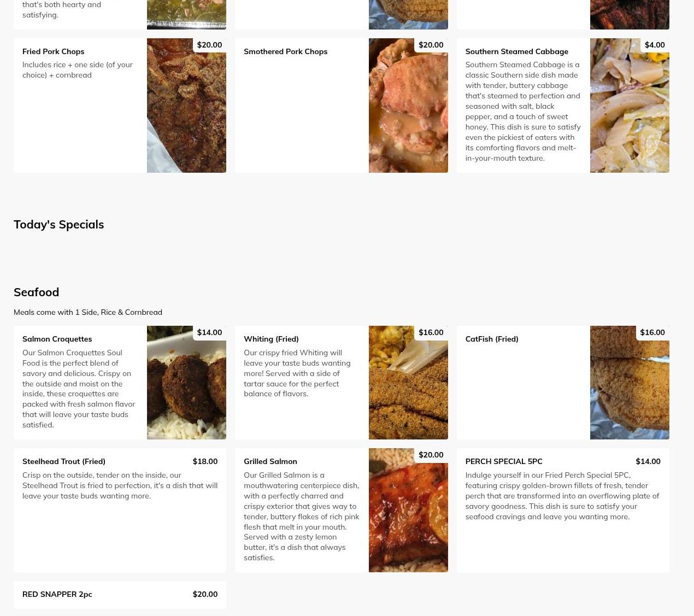This screenshot has width=694, height=616.
Task: Click the fried Whiting photo
Action: pos(408,383)
